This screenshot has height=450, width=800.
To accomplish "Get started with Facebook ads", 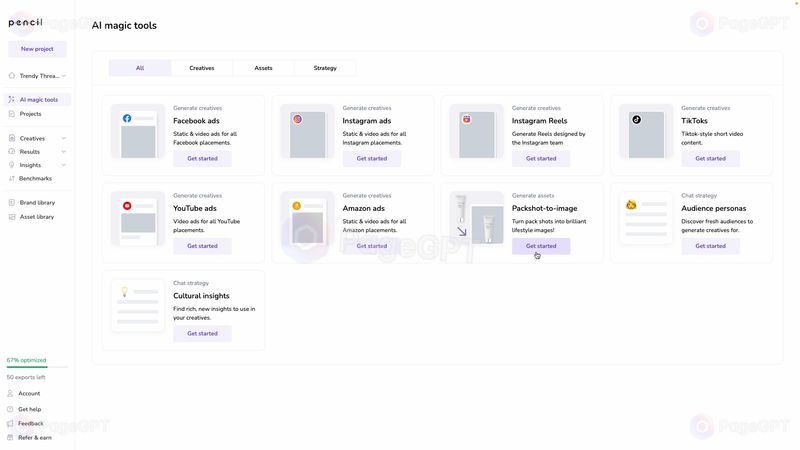I will tap(202, 159).
